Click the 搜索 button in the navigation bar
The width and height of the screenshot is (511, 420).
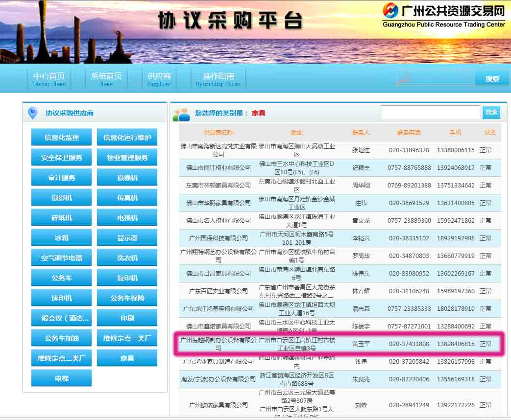pyautogui.click(x=492, y=79)
